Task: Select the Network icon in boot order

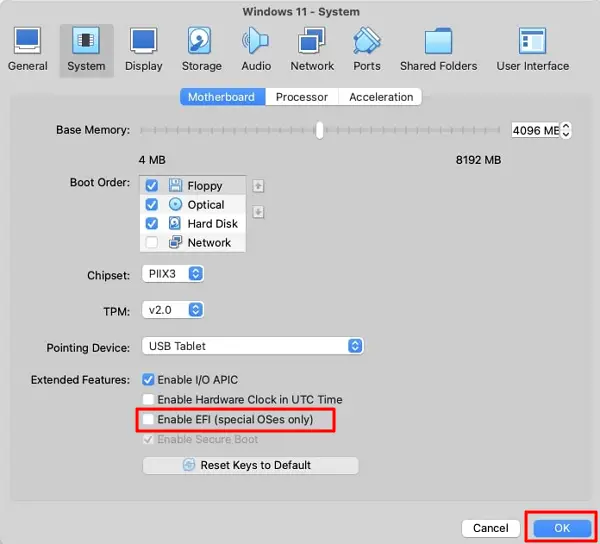Action: [175, 242]
